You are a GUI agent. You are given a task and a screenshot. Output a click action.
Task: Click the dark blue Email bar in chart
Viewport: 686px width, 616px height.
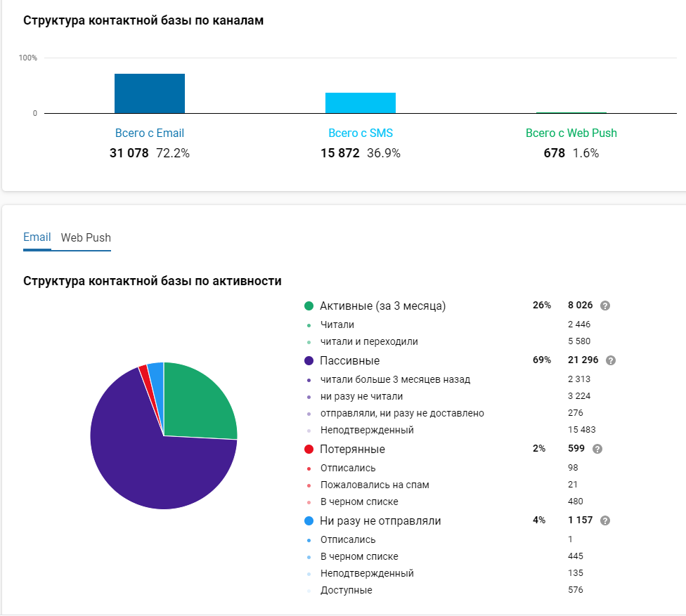pos(150,93)
